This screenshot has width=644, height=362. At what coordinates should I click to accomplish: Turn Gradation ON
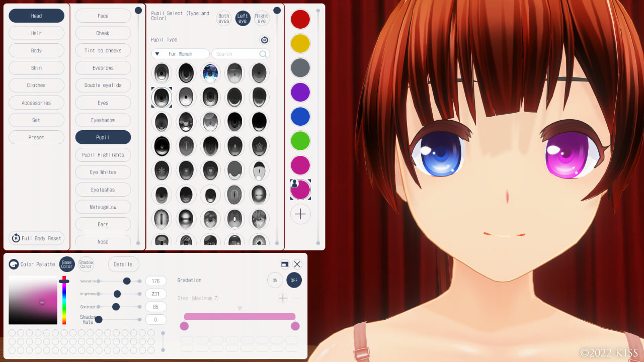(x=275, y=280)
